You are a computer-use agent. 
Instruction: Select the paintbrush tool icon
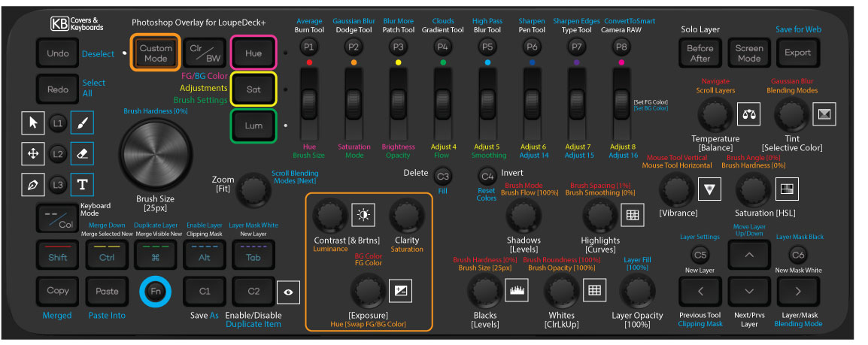pos(83,123)
